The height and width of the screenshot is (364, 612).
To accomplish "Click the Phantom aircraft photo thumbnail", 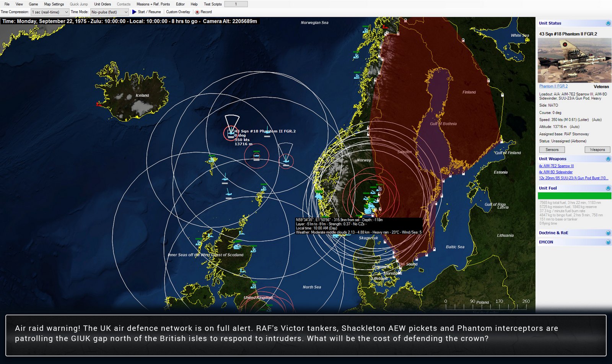I will (575, 60).
